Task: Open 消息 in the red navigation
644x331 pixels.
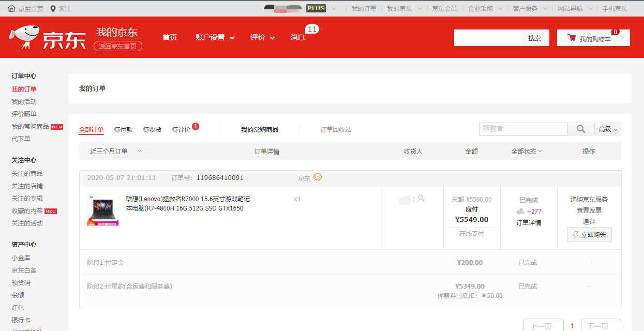Action: (297, 37)
